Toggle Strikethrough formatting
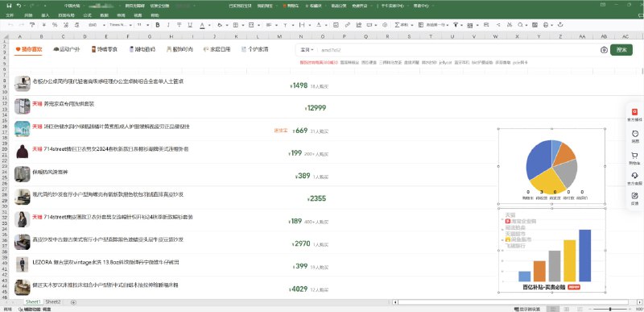 click(179, 25)
